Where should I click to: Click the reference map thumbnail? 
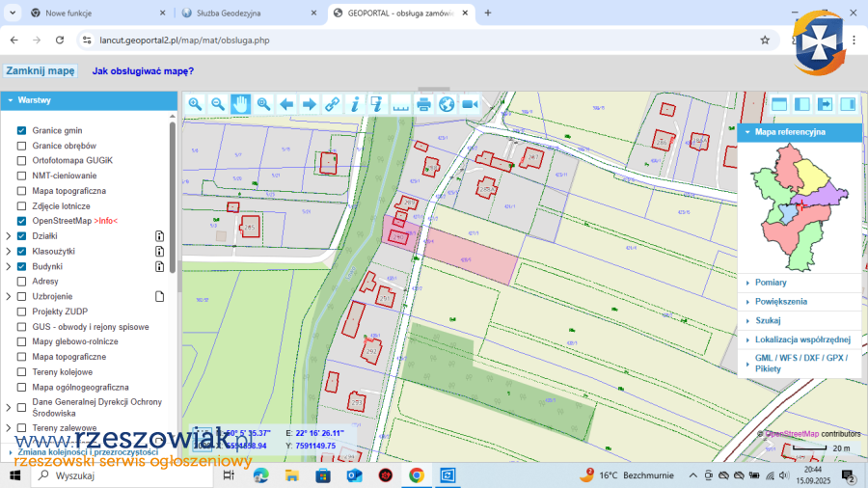tap(800, 205)
